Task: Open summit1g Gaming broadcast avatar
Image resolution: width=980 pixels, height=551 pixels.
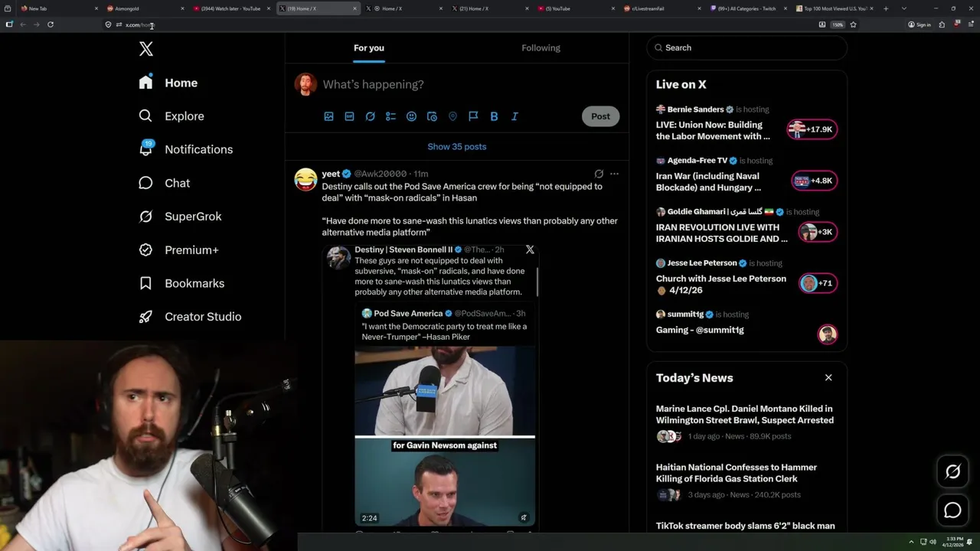Action: click(x=827, y=334)
